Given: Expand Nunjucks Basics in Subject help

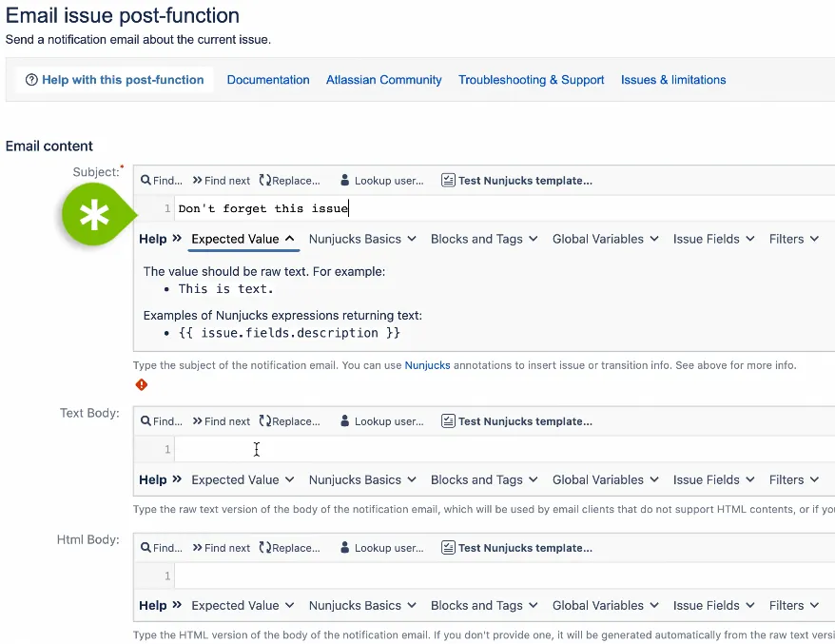Looking at the screenshot, I should pyautogui.click(x=362, y=239).
